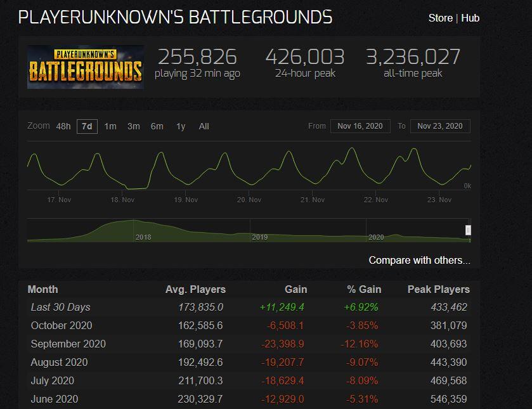Grab the navigator range handle at right edge
The image size is (532, 409).
pos(469,230)
